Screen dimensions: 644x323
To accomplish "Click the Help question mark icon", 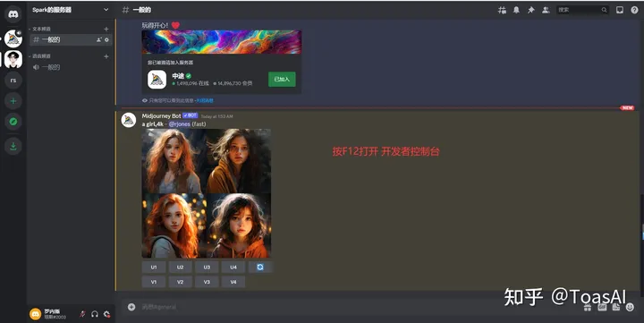I will (x=634, y=10).
